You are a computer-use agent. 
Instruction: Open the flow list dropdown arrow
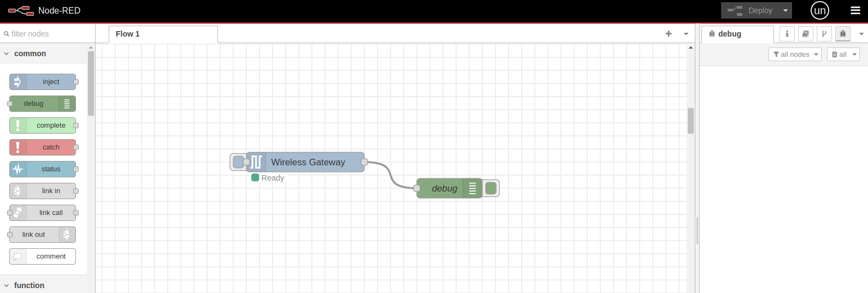[x=686, y=34]
